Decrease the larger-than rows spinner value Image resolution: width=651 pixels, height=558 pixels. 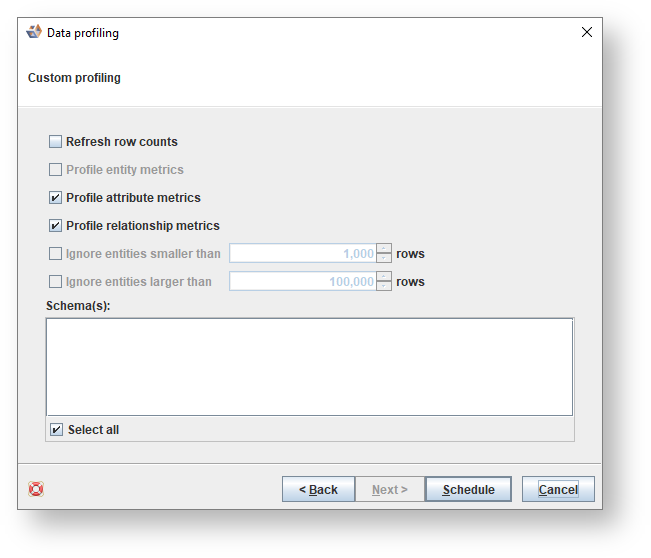coord(384,287)
